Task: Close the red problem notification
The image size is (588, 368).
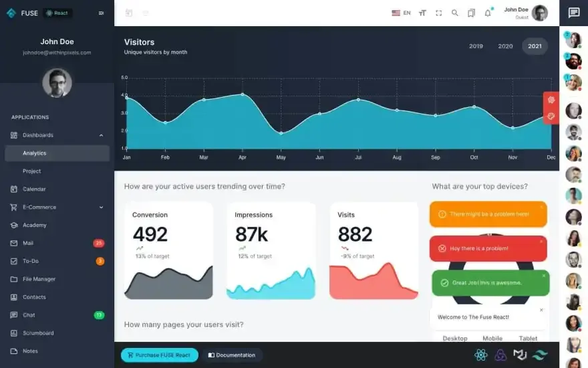Action: 541,242
